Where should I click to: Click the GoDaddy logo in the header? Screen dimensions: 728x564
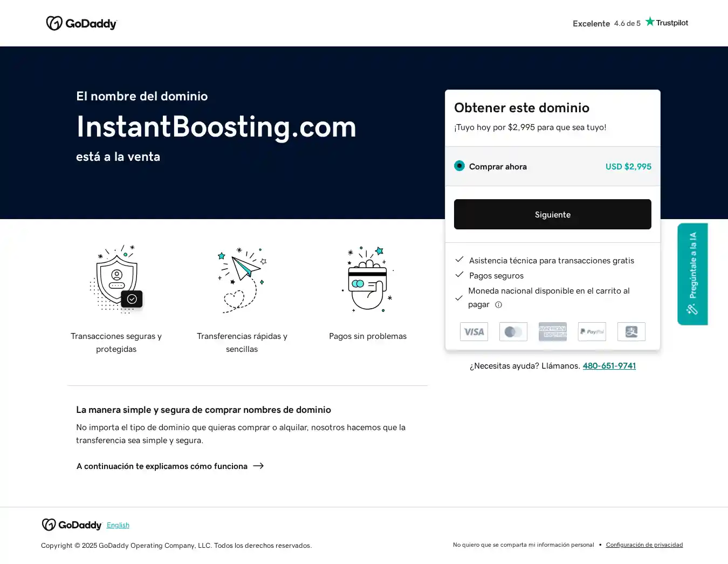[x=81, y=23]
